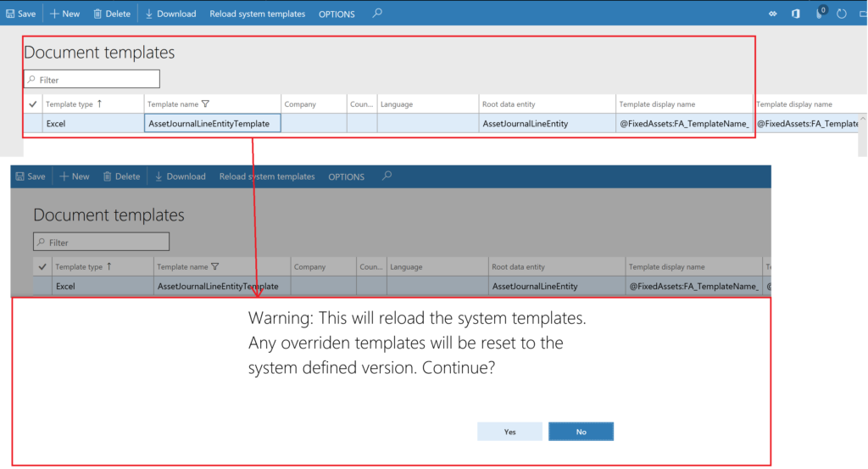The image size is (868, 469).
Task: Click the Filter input in upper Document templates
Action: pos(92,79)
